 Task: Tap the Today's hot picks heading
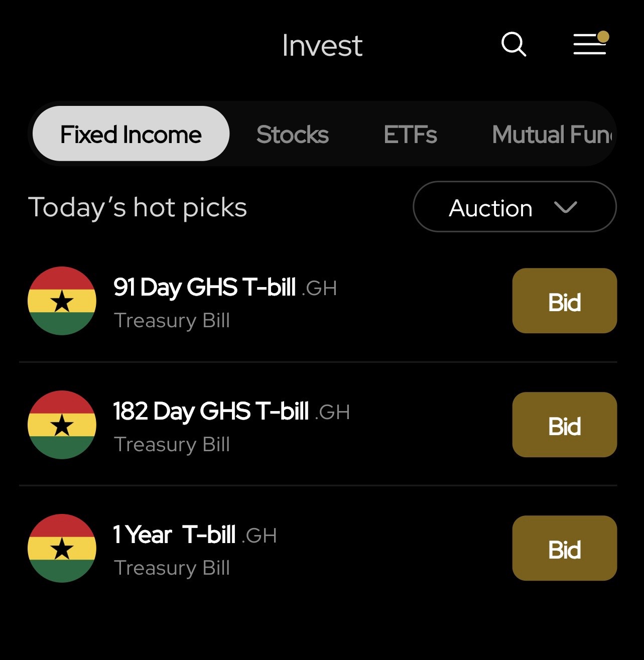pyautogui.click(x=138, y=207)
